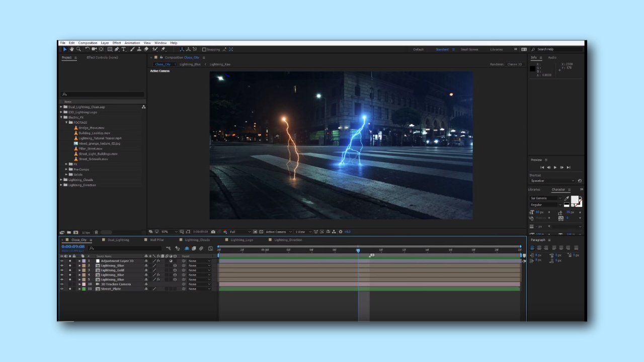
Task: Open the fill color swatch in Character panel
Action: tap(574, 200)
